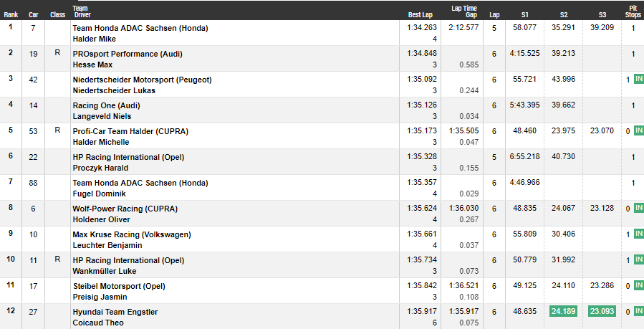Click the green IN badge for car 42
The image size is (644, 329).
639,79
